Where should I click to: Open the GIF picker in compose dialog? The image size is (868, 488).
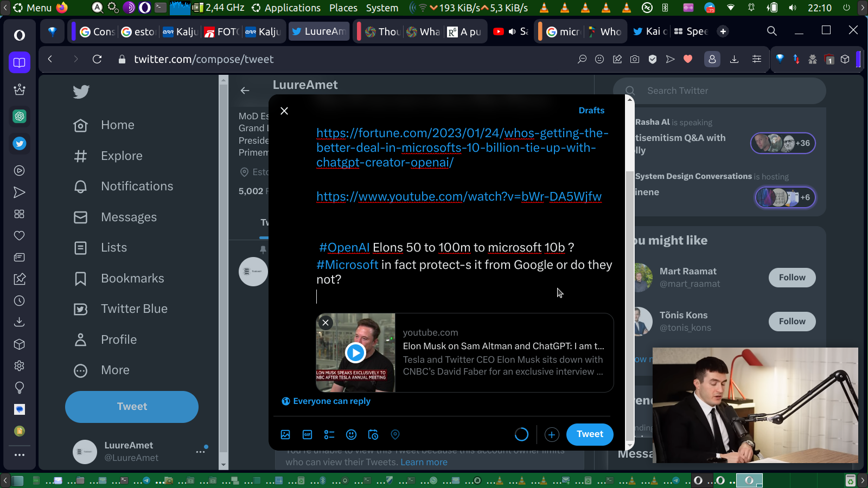click(307, 434)
